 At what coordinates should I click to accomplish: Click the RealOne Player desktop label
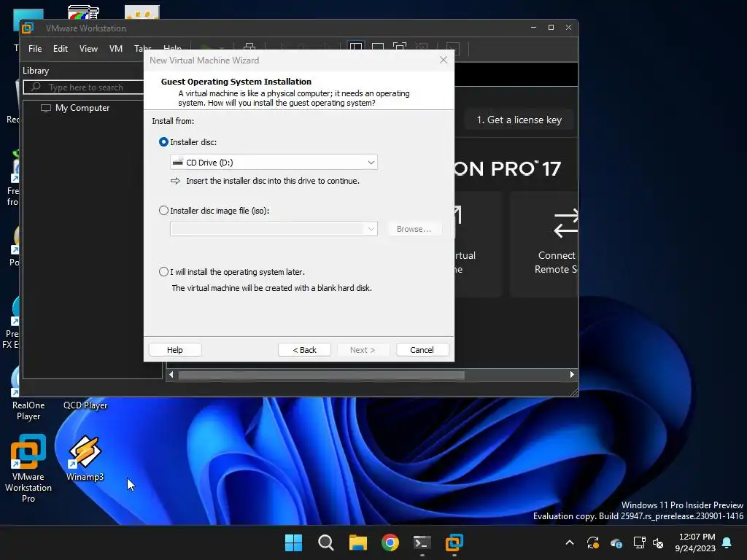28,411
